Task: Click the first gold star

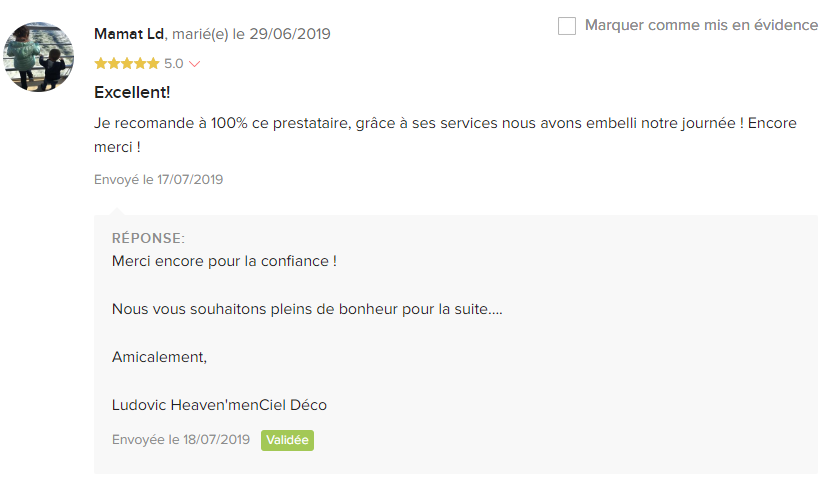Action: click(x=101, y=64)
